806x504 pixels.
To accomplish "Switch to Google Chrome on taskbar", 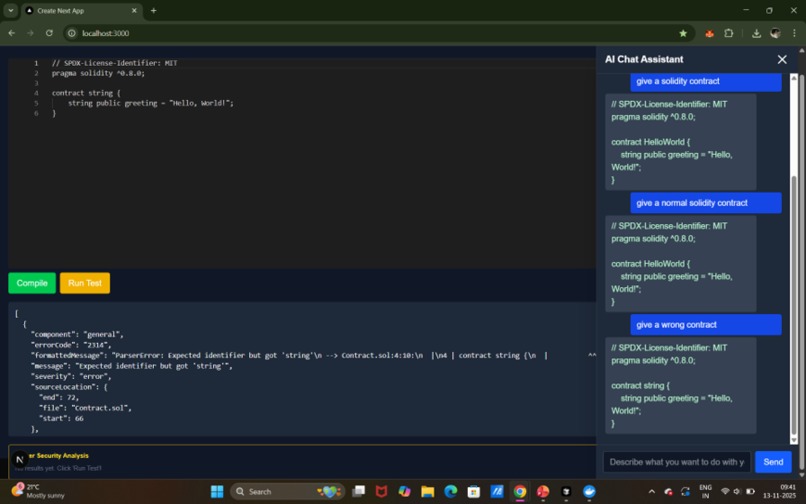I will (520, 492).
